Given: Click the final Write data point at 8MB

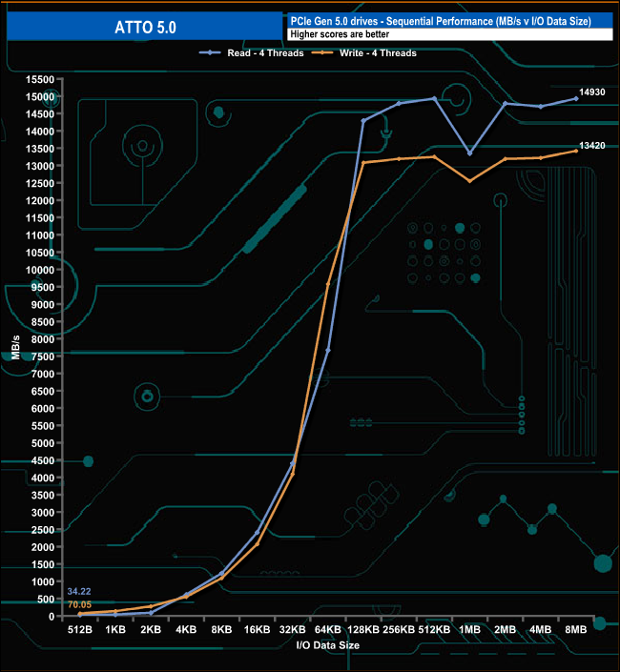Looking at the screenshot, I should 576,151.
